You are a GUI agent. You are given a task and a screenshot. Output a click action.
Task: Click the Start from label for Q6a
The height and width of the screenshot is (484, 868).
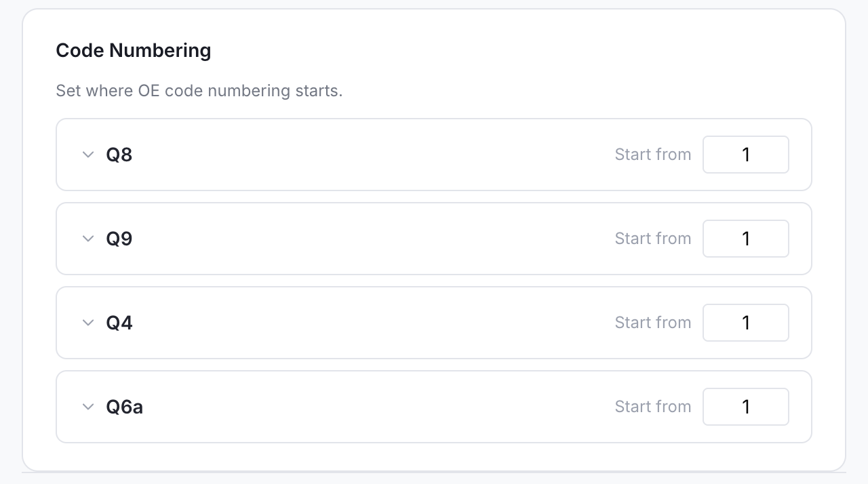pyautogui.click(x=652, y=407)
